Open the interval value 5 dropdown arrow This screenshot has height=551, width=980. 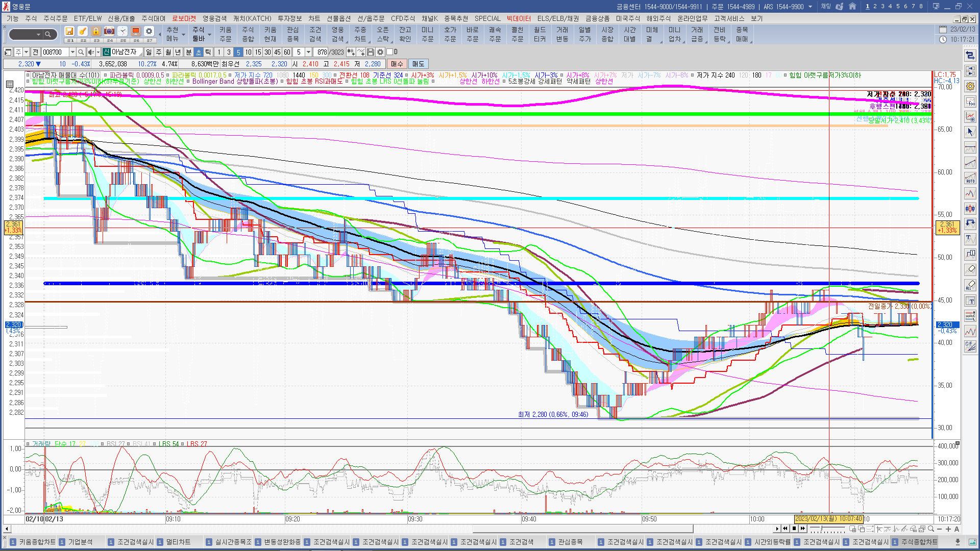click(x=308, y=52)
